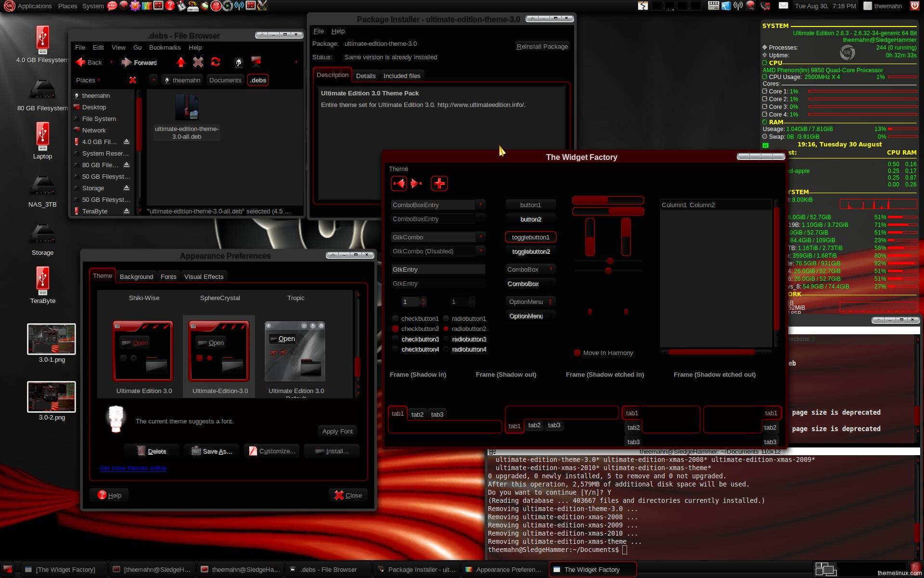924x578 pixels.
Task: Switch to the Included files tab
Action: [x=402, y=76]
